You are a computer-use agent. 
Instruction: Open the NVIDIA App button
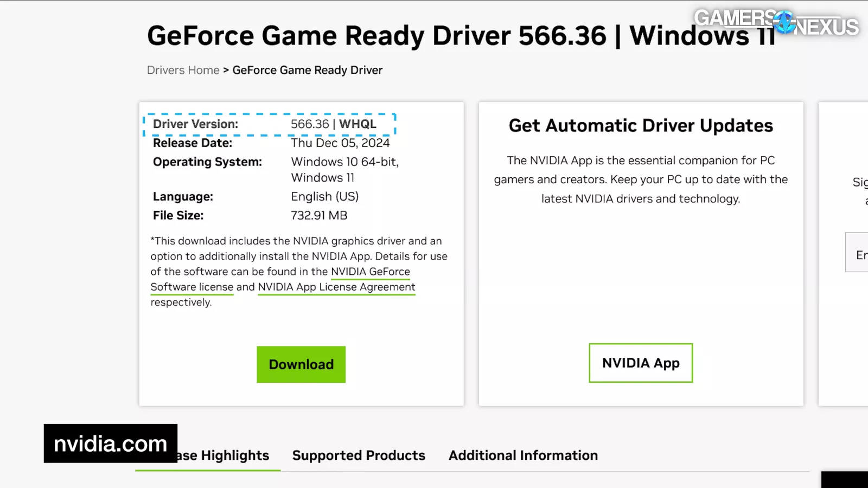tap(641, 363)
